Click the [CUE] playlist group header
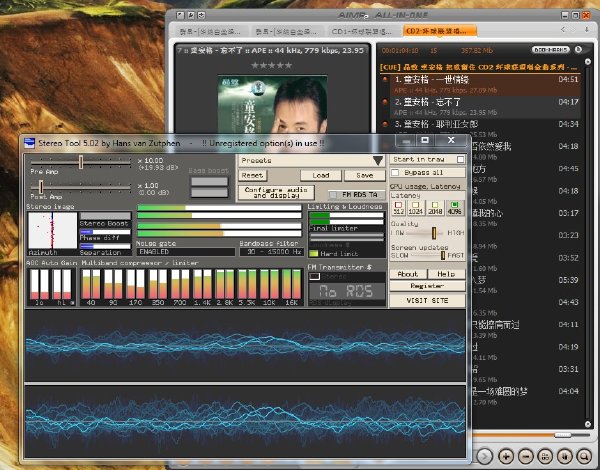600x470 pixels. (x=480, y=67)
